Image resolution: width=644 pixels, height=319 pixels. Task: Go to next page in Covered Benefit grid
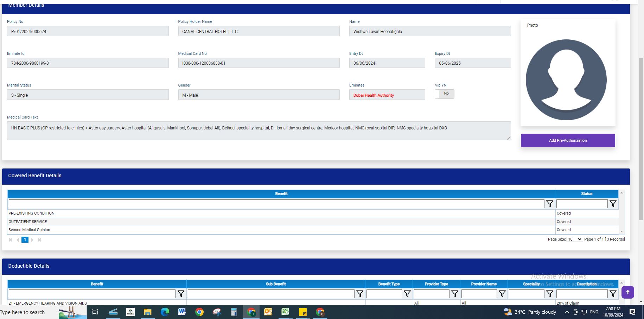[32, 240]
